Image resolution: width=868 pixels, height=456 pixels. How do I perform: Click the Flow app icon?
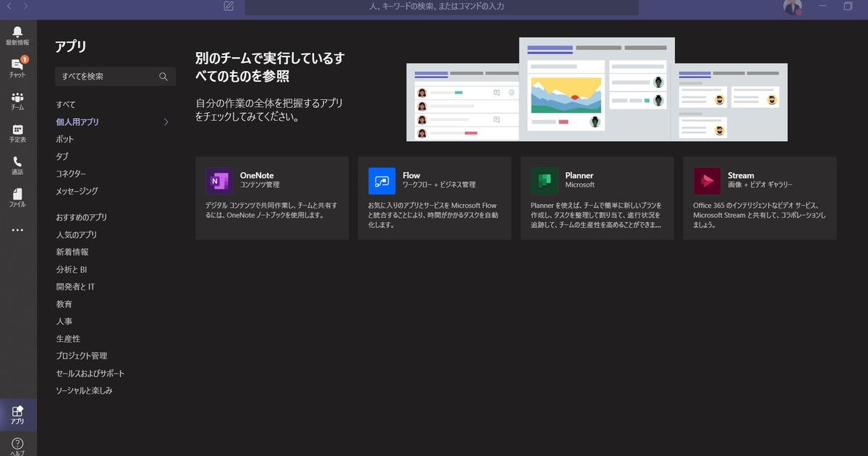382,181
